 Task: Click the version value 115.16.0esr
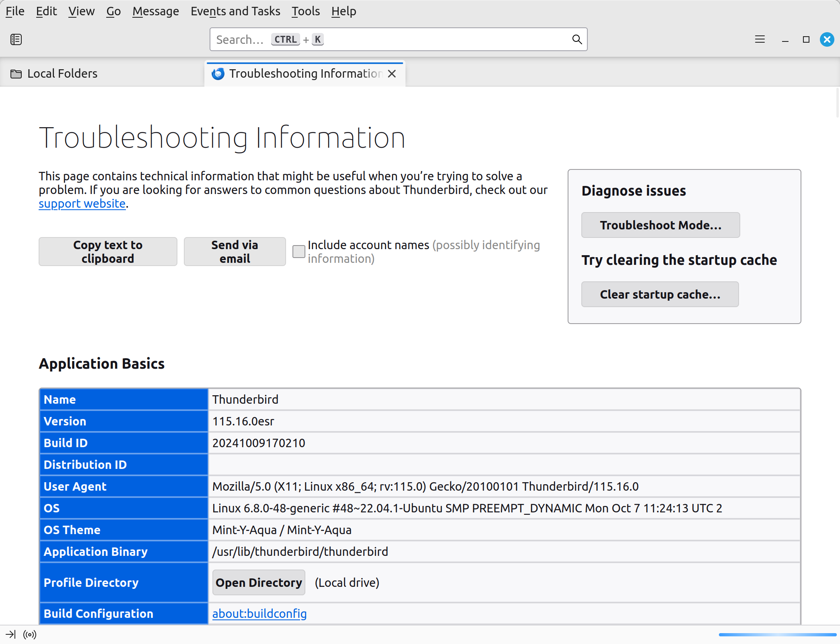243,421
